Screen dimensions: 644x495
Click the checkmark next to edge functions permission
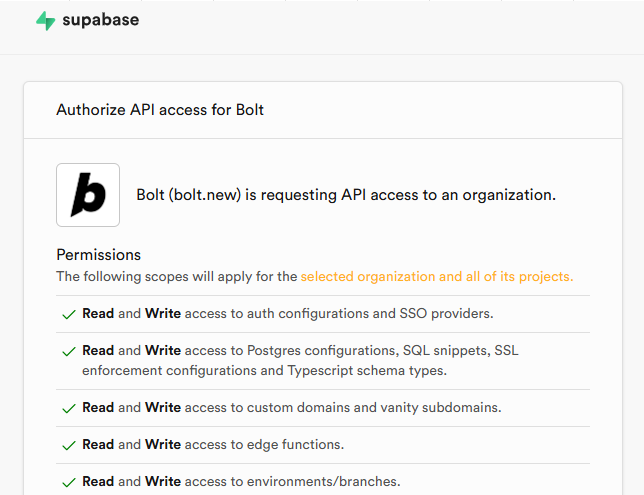69,445
